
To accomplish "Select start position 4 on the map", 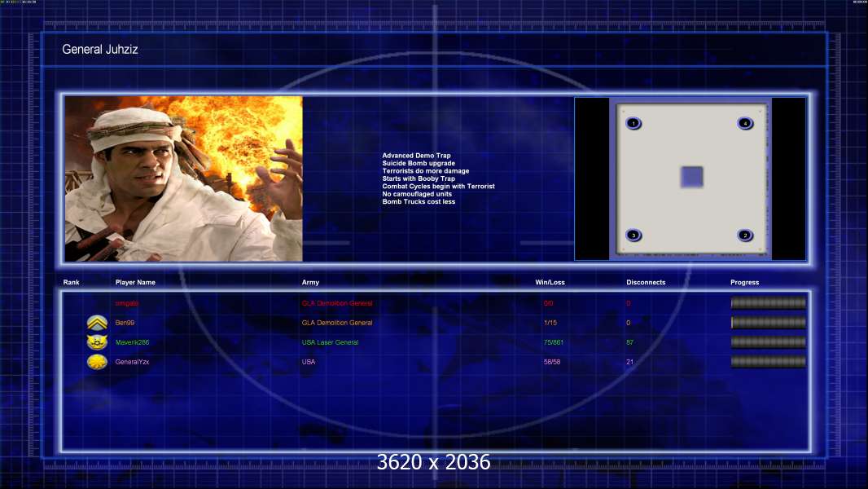I will coord(745,123).
